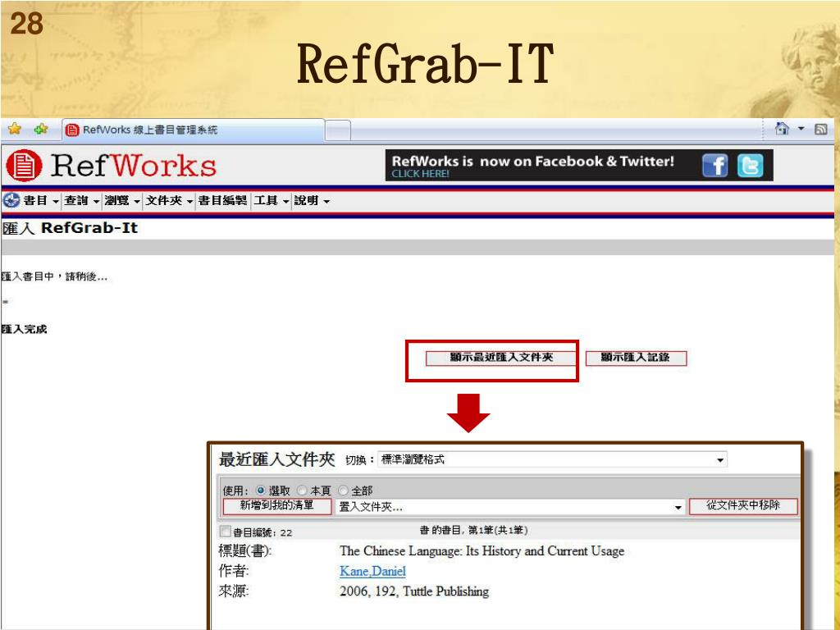Check the 書目編號 22 checkbox
This screenshot has width=840, height=630.
(x=225, y=532)
